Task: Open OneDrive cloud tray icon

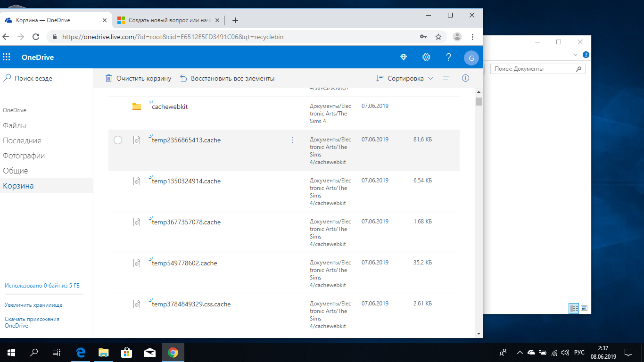Action: [x=531, y=352]
